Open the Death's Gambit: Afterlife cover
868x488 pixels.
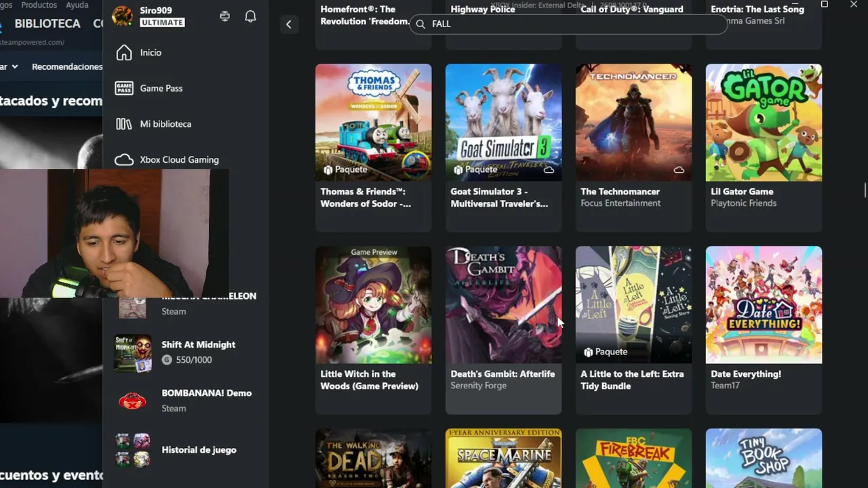503,305
